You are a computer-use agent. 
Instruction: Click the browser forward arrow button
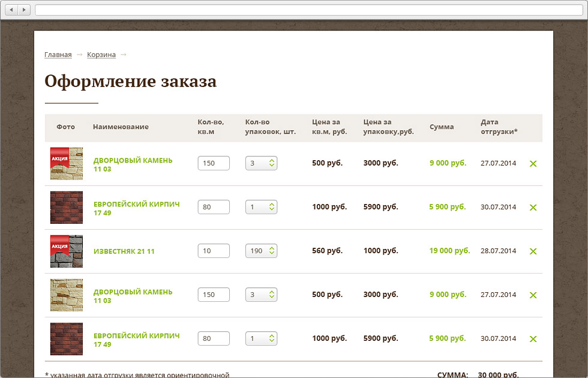(x=25, y=10)
